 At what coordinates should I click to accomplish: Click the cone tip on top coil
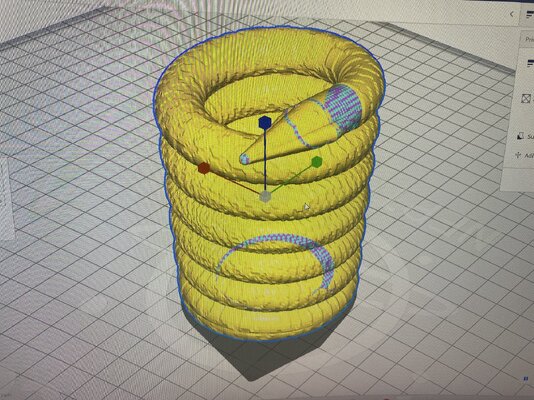(244, 159)
